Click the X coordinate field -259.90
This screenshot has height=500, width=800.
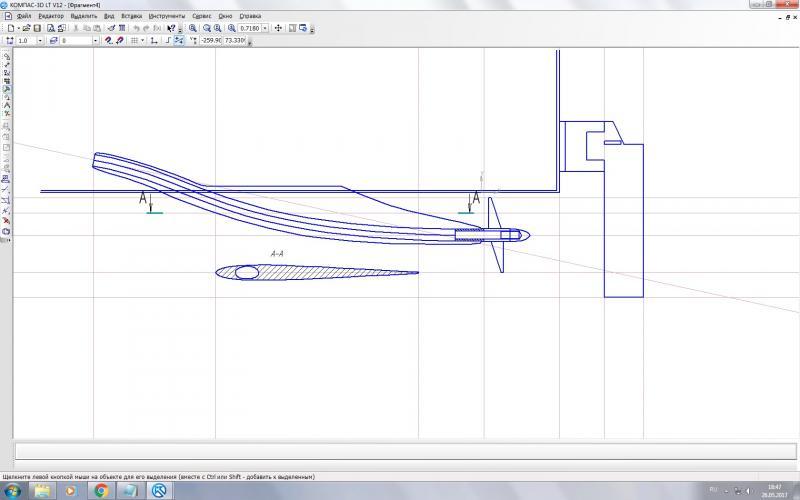(211, 41)
